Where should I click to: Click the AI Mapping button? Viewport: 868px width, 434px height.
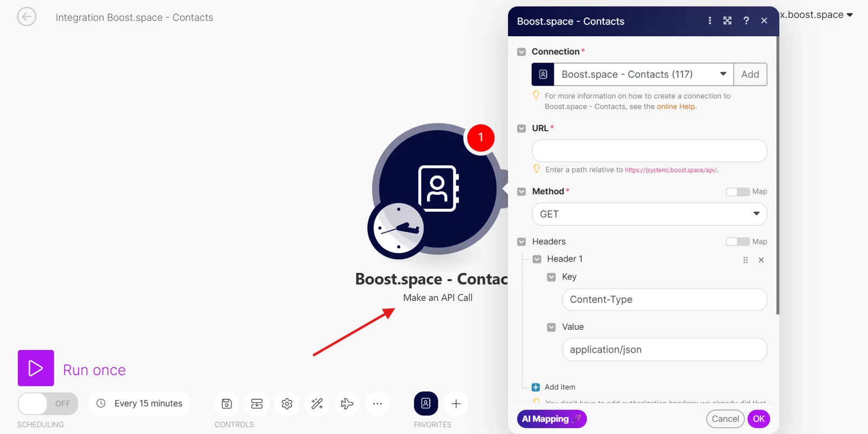[552, 419]
